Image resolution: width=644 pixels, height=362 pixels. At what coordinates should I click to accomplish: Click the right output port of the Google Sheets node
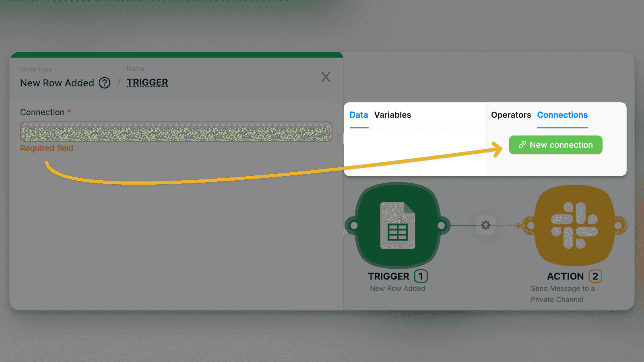(x=442, y=226)
